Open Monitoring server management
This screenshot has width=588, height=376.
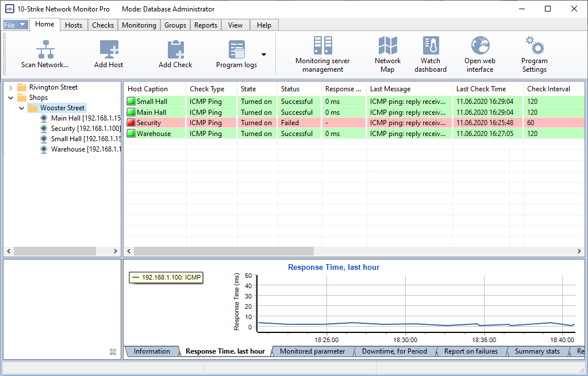(x=322, y=55)
